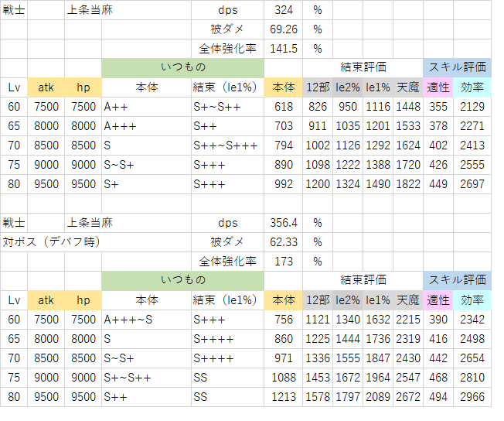Select the 本体 value 618
This screenshot has width=504, height=421.
click(283, 107)
